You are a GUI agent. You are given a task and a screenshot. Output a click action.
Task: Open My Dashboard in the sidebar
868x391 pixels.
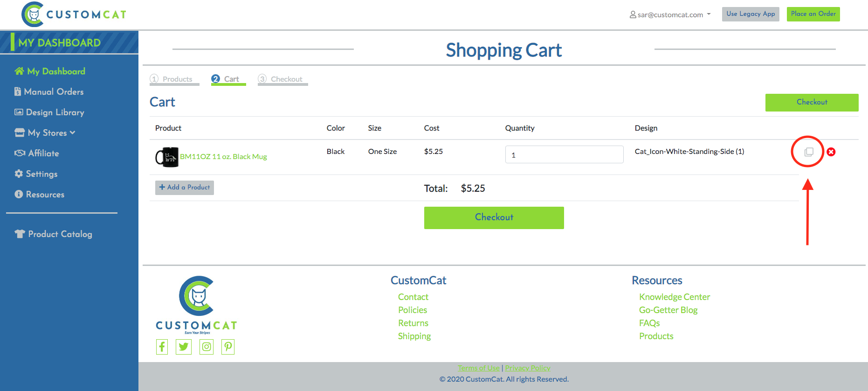point(50,71)
